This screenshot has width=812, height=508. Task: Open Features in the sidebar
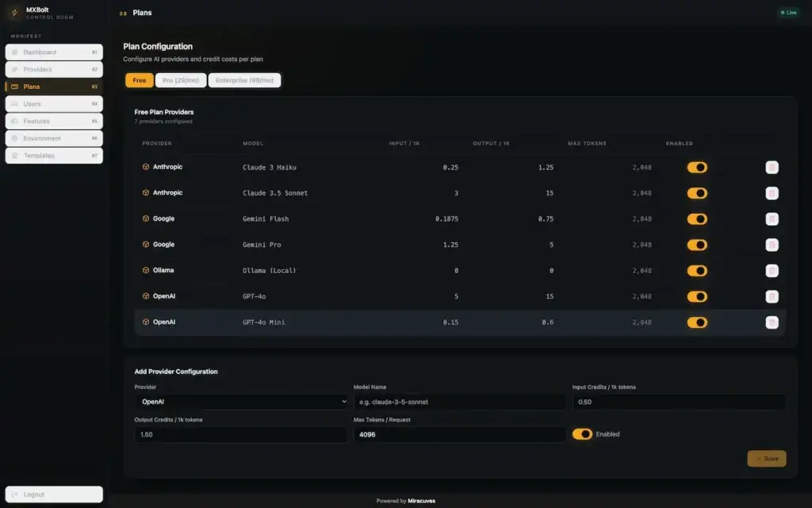(54, 121)
